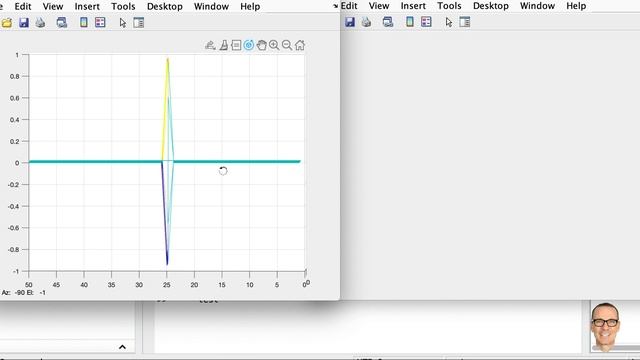
Task: Open Desktop menu in left figure
Action: click(165, 7)
